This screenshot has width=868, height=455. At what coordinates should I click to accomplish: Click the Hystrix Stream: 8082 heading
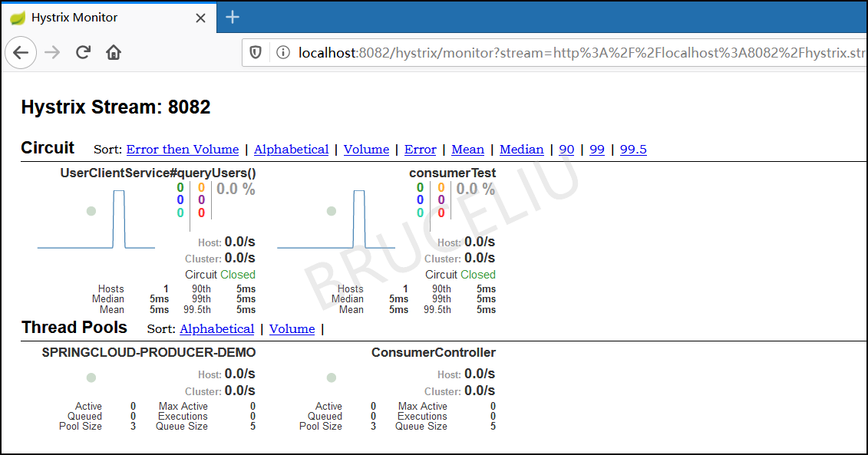pyautogui.click(x=116, y=107)
